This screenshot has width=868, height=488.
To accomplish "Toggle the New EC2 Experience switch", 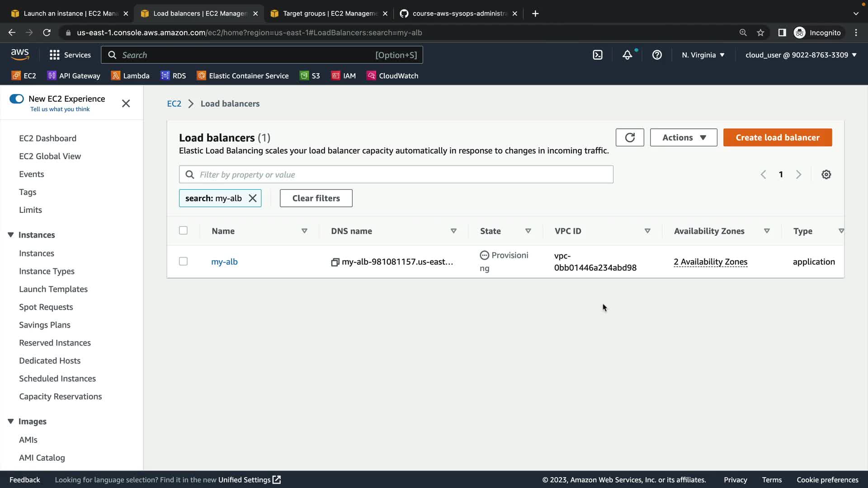I will [x=17, y=99].
